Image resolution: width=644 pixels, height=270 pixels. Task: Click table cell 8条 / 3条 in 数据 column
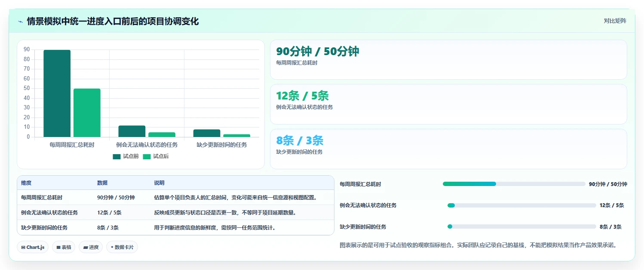(108, 228)
